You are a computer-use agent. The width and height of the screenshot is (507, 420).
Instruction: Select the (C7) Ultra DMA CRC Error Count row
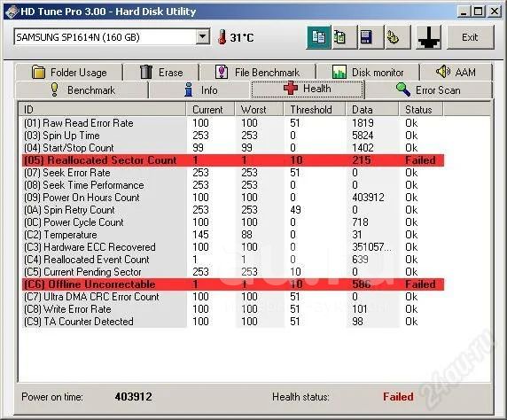pos(233,297)
